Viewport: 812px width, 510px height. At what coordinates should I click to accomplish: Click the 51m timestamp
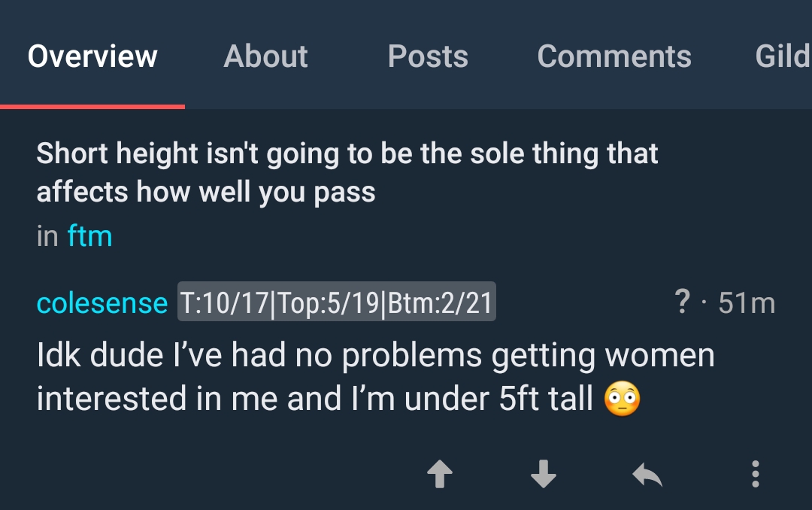click(747, 302)
